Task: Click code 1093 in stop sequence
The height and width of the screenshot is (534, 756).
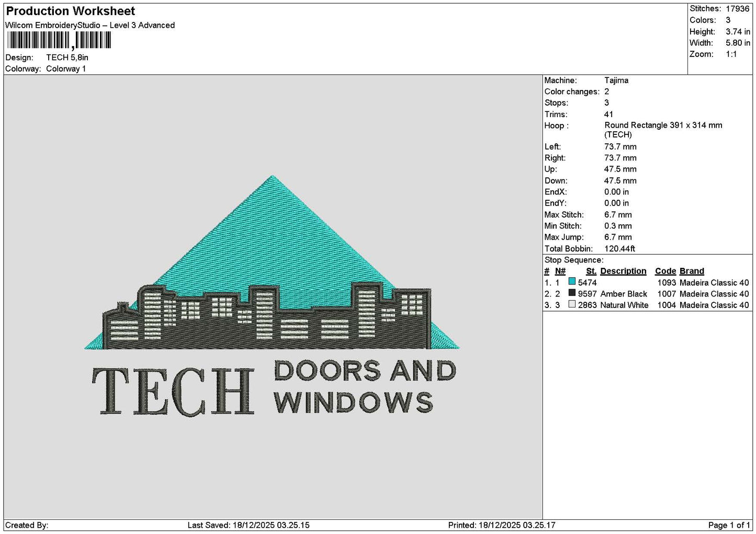Action: pyautogui.click(x=667, y=282)
